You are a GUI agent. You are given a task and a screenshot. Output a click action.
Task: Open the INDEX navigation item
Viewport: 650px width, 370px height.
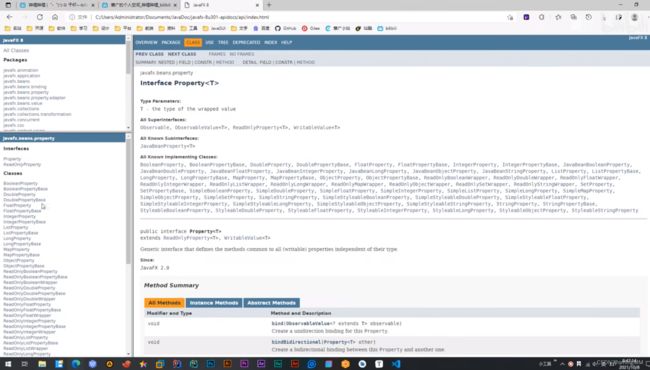click(x=271, y=42)
